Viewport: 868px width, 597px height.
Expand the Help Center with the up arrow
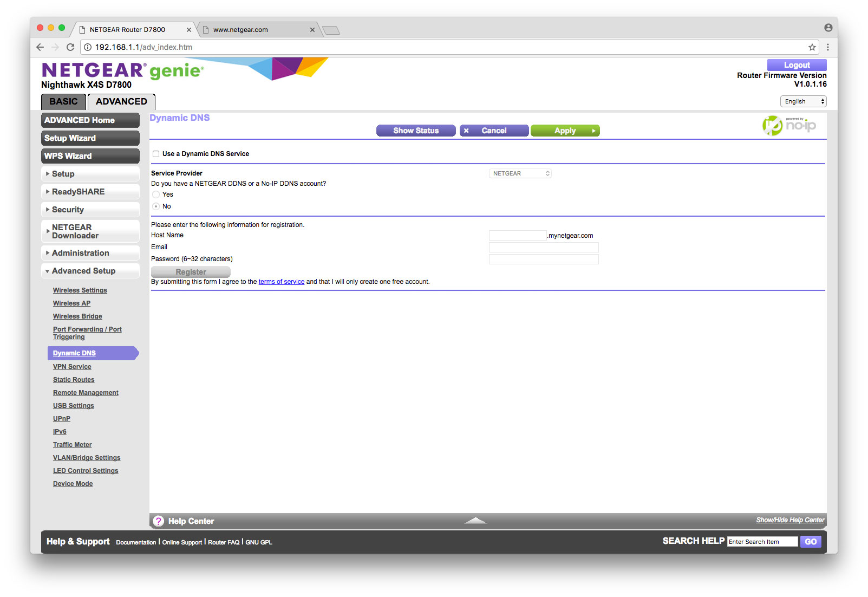pyautogui.click(x=475, y=521)
